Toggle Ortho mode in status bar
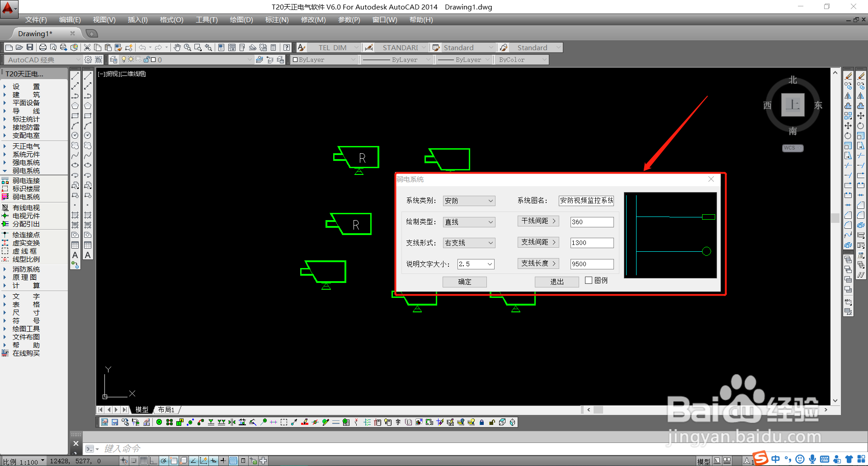The image size is (868, 466). point(154,461)
